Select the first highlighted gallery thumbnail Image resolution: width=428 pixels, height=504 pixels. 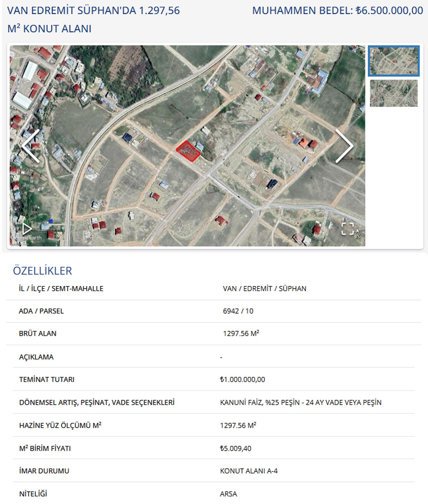[x=393, y=61]
